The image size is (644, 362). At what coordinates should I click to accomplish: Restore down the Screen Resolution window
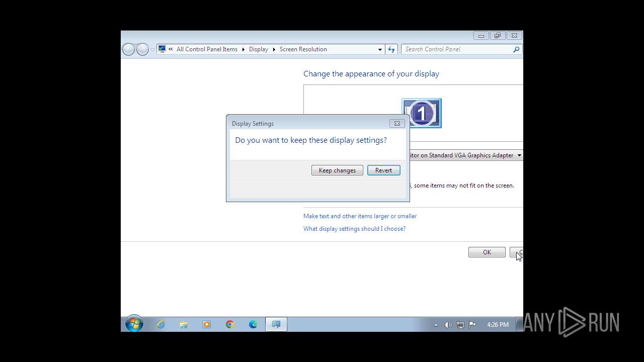[498, 36]
